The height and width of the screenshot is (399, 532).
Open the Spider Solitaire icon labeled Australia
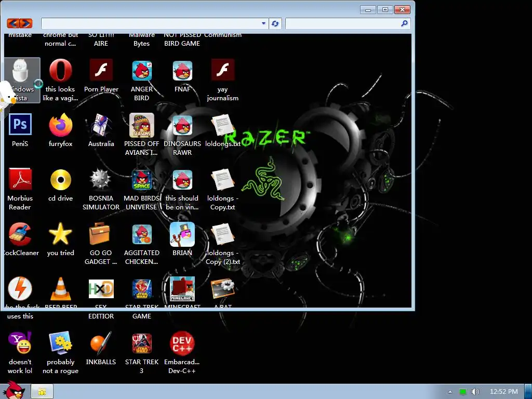click(x=101, y=125)
